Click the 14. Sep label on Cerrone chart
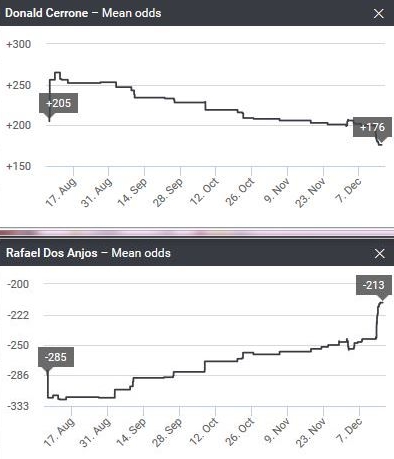 [132, 192]
